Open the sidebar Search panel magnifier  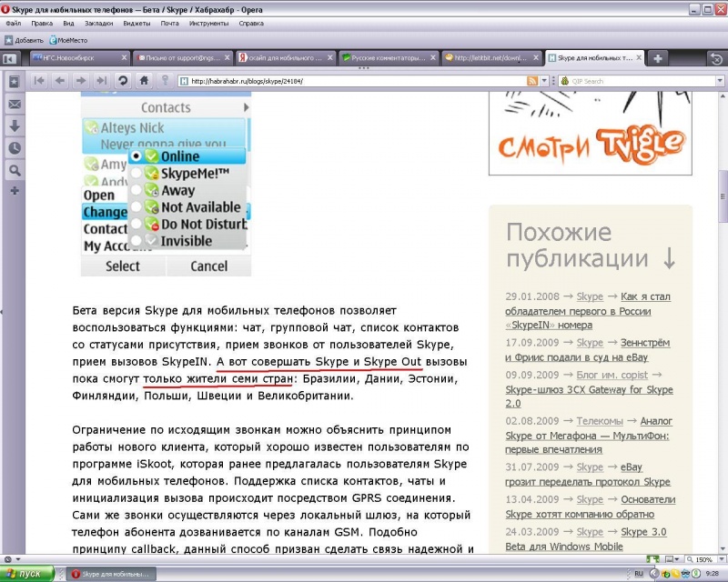coord(15,170)
